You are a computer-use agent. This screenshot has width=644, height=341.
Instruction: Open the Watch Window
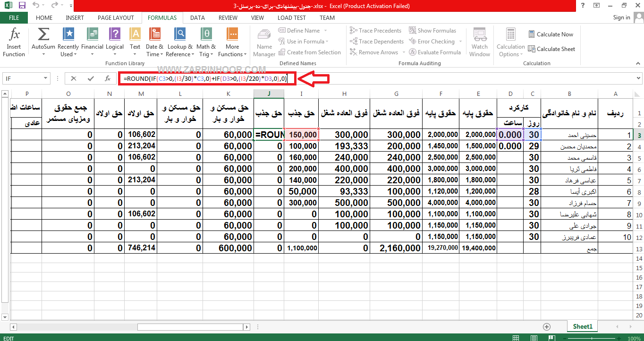point(480,42)
